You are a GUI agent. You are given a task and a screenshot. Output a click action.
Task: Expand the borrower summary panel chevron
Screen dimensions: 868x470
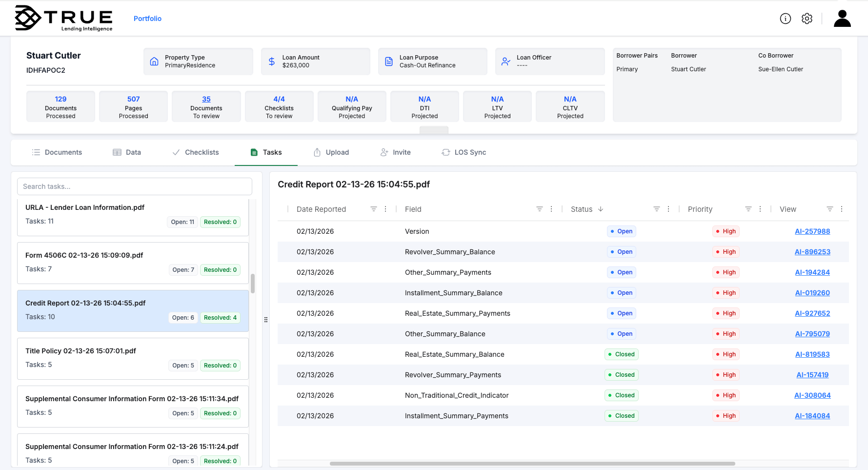[x=433, y=130]
